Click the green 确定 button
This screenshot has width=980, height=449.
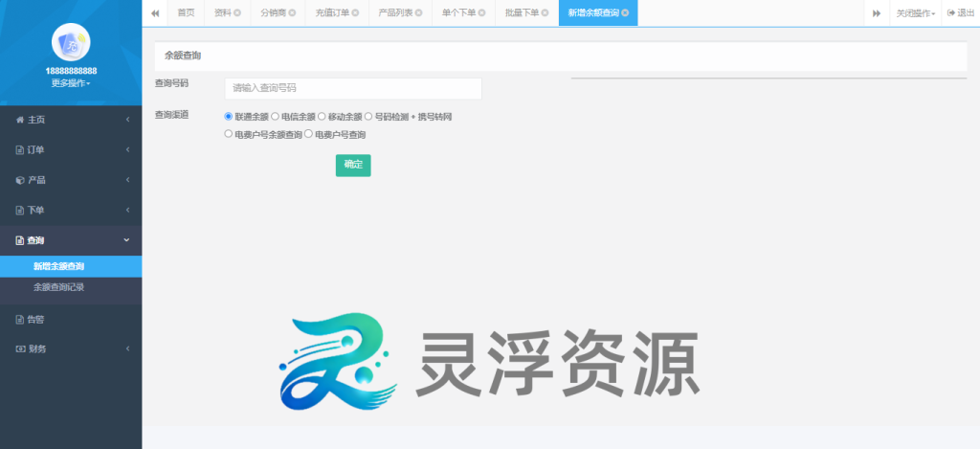tap(353, 165)
